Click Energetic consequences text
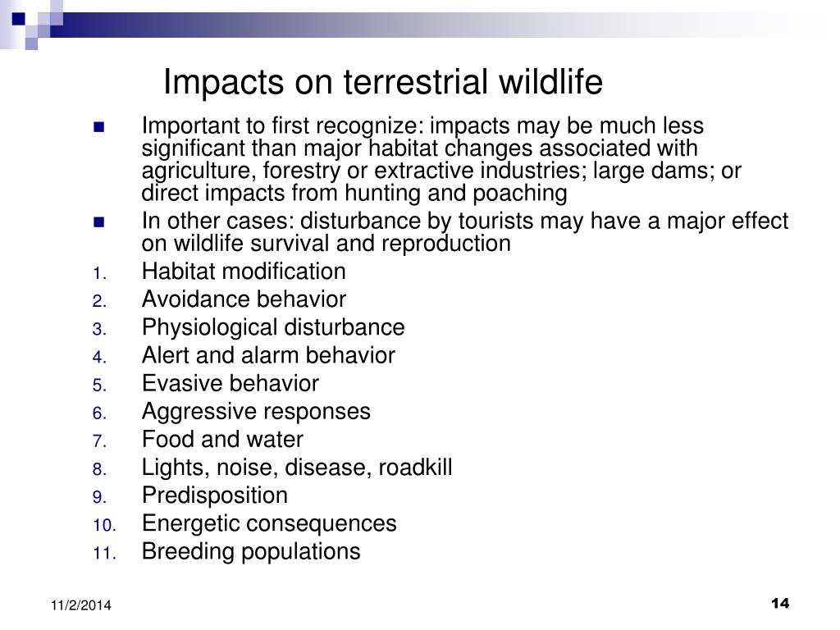Image resolution: width=840 pixels, height=630 pixels. (269, 523)
